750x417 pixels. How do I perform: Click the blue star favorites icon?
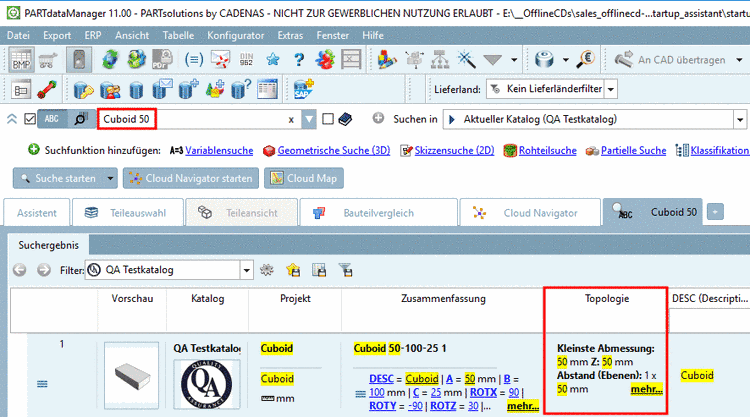(x=273, y=60)
